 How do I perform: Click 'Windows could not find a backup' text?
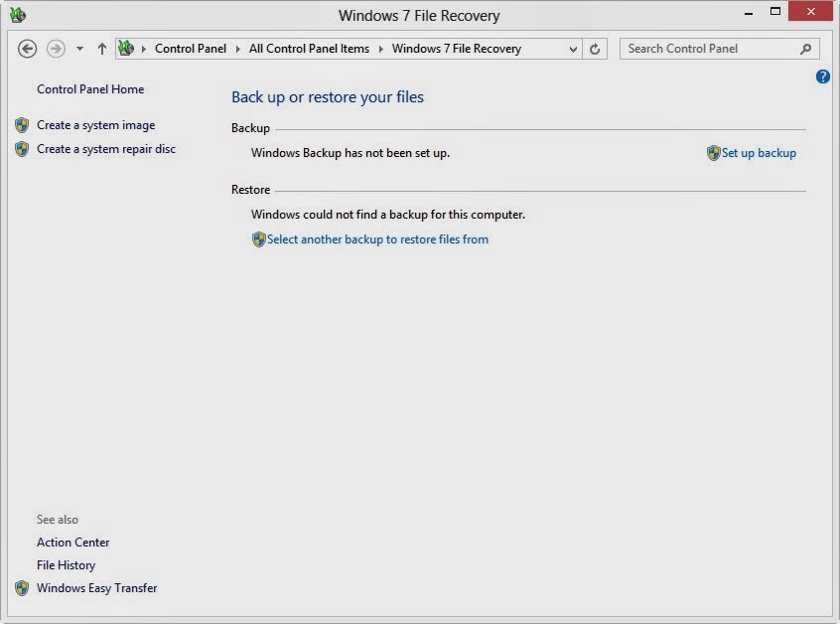[x=388, y=215]
